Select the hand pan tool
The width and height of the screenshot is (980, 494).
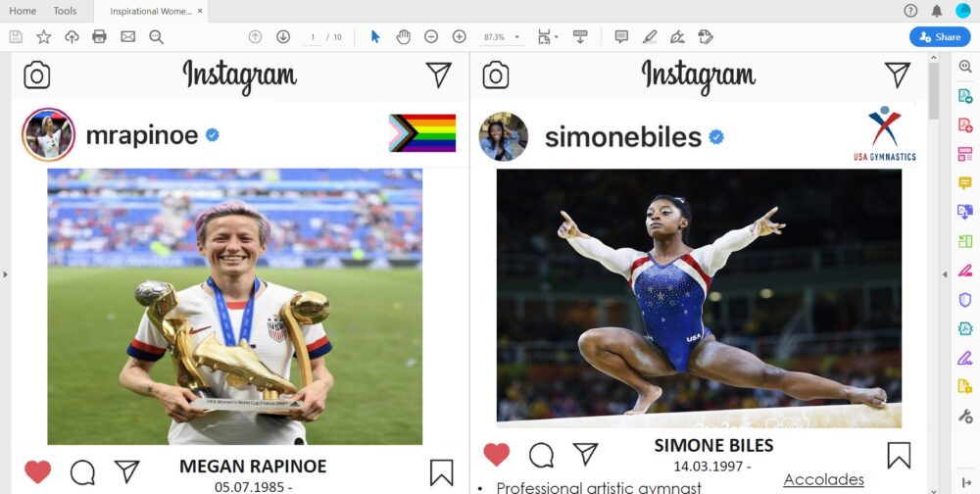click(x=403, y=37)
